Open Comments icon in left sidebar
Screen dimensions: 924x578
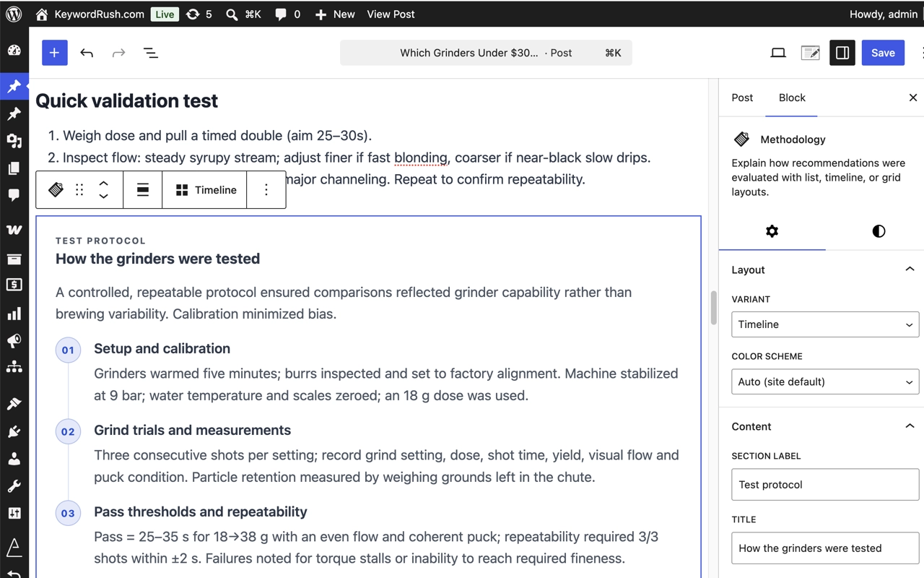tap(14, 195)
